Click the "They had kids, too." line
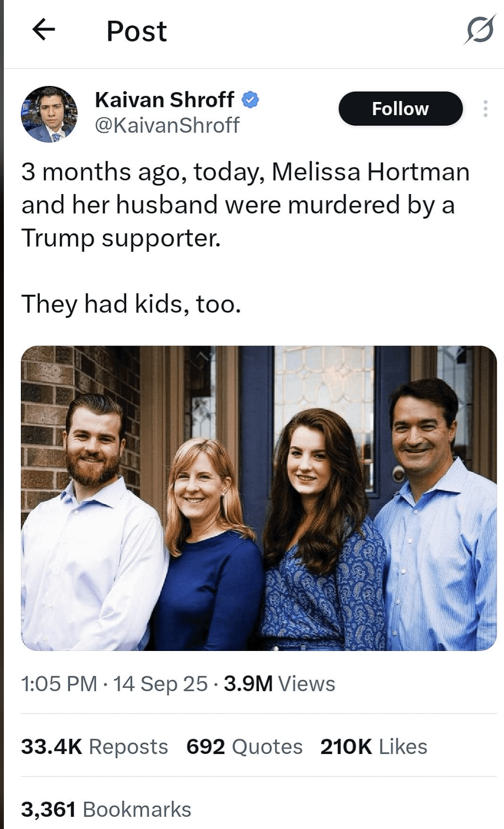The image size is (504, 829). coord(131,304)
